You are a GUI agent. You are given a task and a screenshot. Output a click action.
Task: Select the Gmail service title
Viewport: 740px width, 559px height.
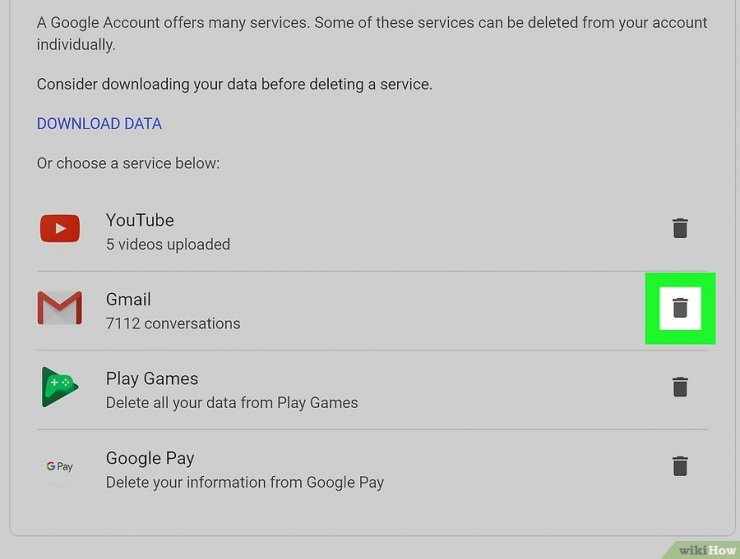(128, 299)
